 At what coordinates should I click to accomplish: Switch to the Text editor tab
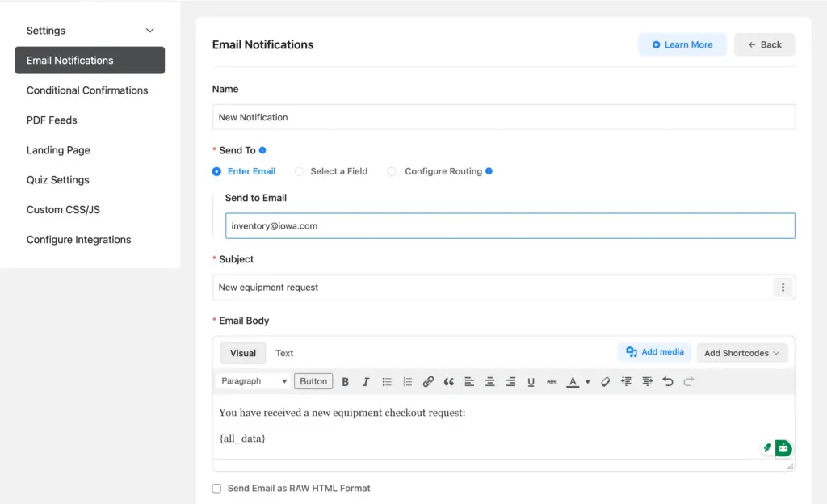[284, 353]
